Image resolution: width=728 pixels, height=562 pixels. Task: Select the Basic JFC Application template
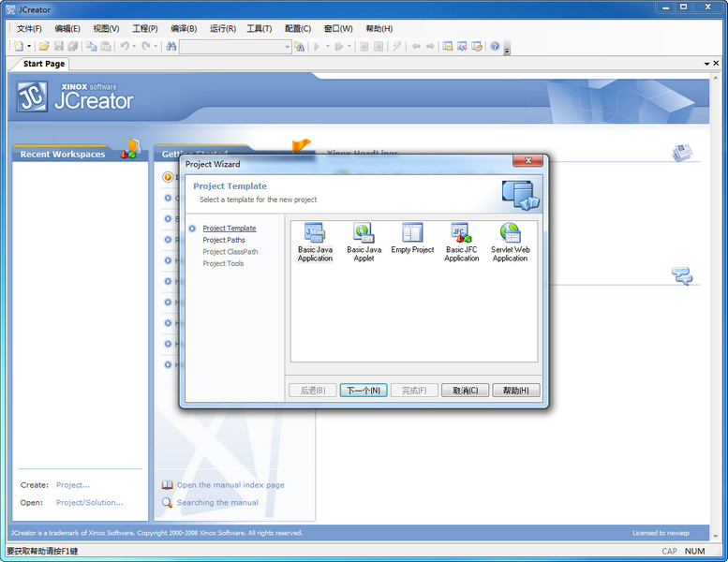[x=461, y=242]
